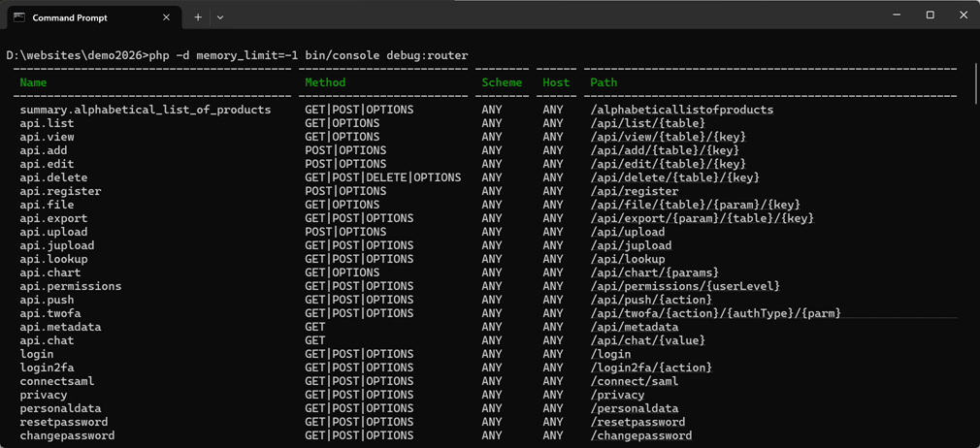Click the Command Prompt tab icon
The image size is (980, 448).
[x=19, y=17]
